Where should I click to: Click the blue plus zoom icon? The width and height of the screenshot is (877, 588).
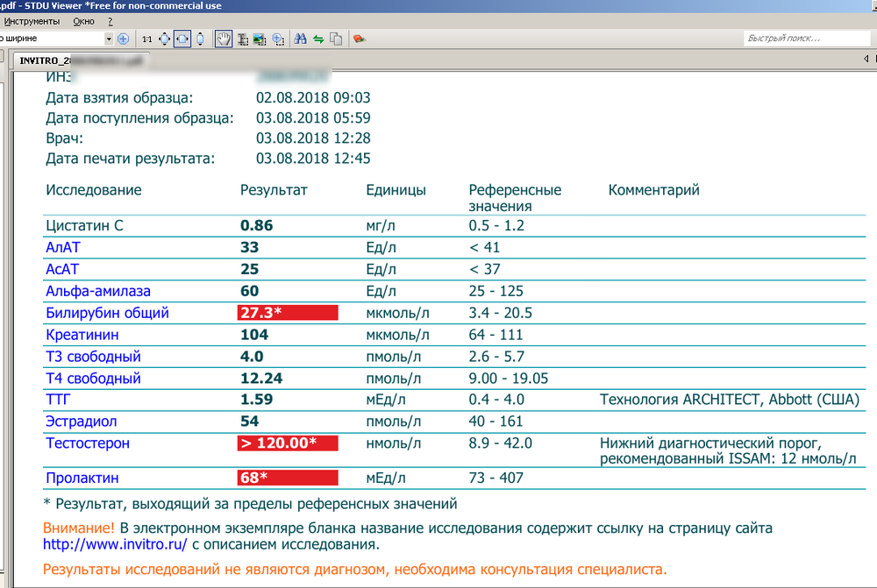point(123,39)
